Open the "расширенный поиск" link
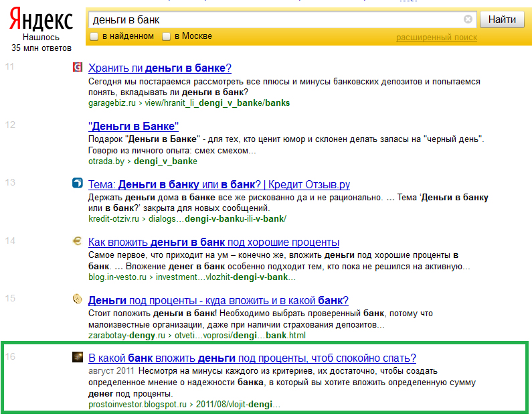Image resolution: width=532 pixels, height=420 pixels. pos(436,38)
